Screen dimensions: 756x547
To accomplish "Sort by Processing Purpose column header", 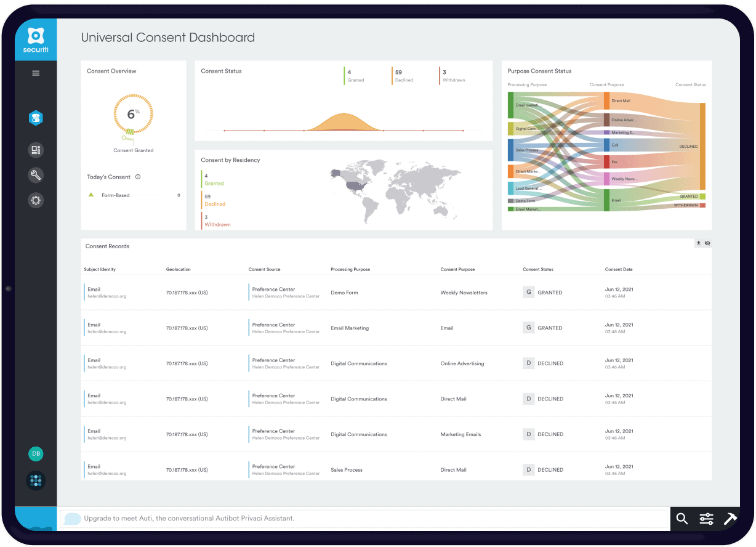I will [x=350, y=269].
